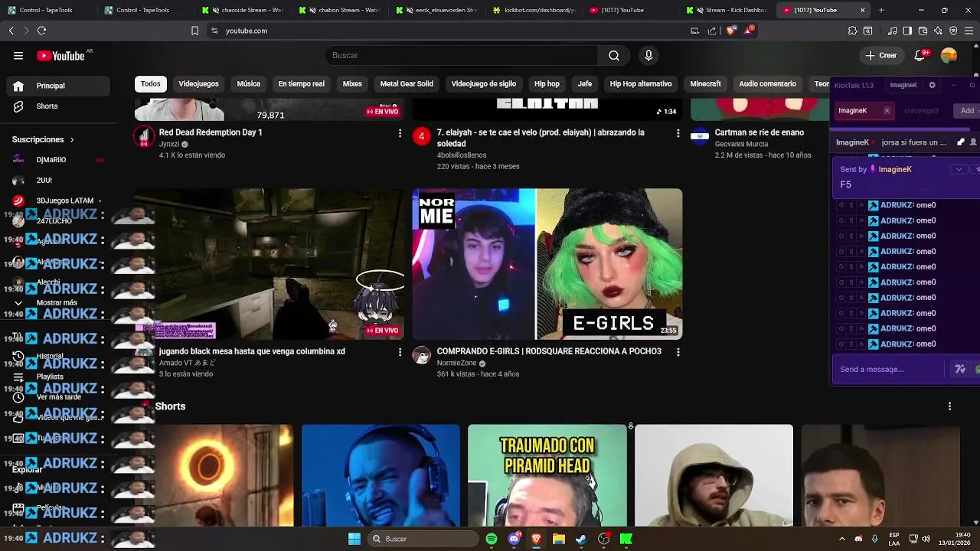Show hidden system tray icons
The image size is (980, 551).
click(841, 539)
